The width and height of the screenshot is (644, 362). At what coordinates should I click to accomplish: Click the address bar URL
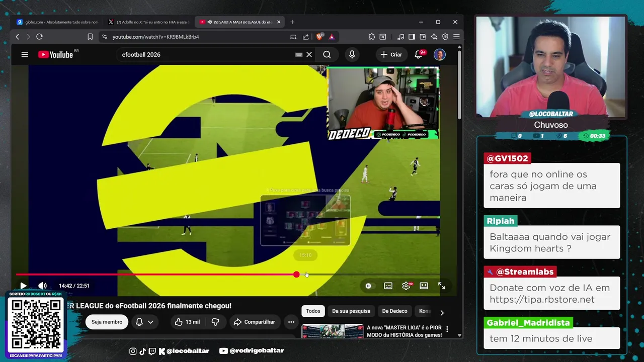click(155, 37)
